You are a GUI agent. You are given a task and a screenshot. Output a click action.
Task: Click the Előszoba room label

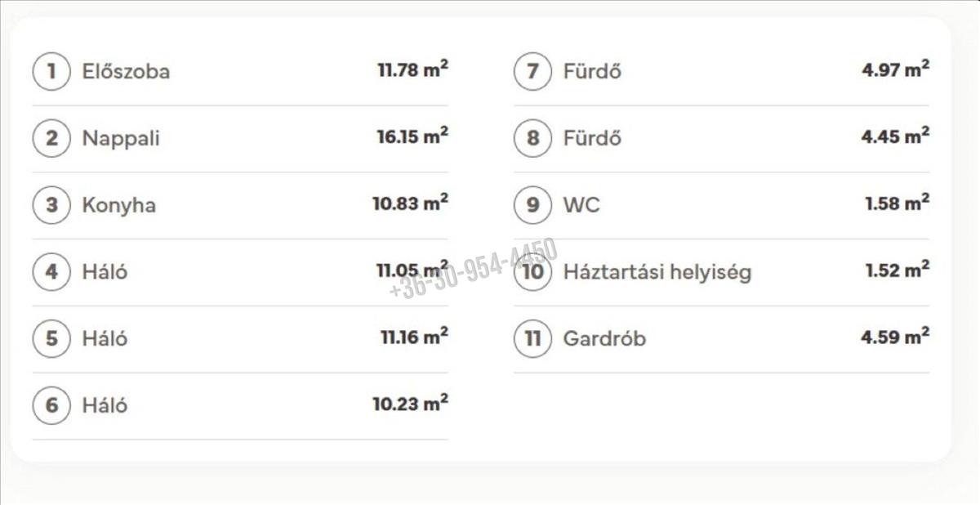click(126, 71)
